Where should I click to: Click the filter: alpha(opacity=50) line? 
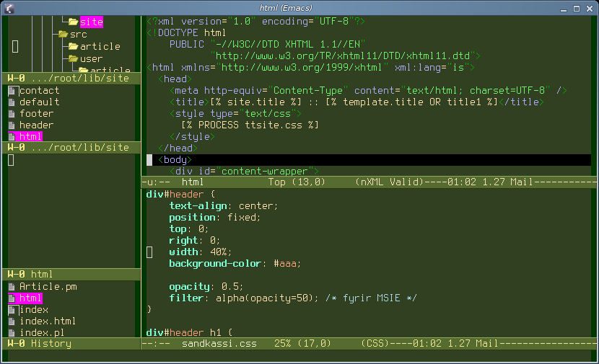(293, 298)
